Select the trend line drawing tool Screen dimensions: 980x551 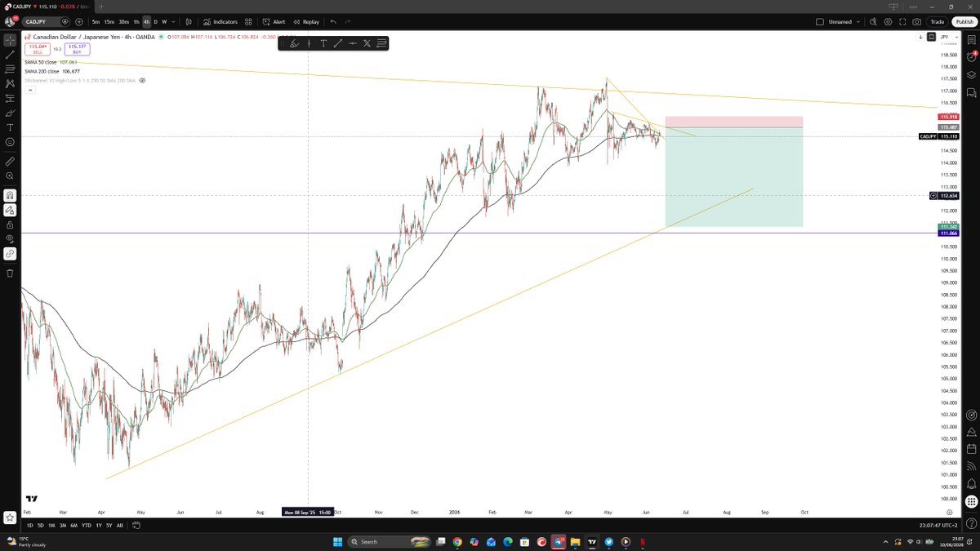[x=10, y=54]
